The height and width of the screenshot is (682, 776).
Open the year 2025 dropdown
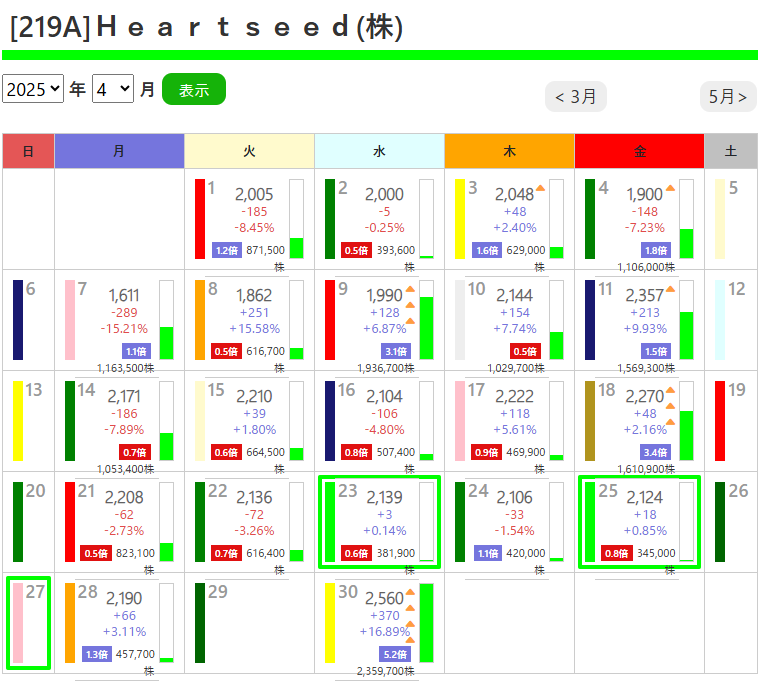tap(33, 89)
